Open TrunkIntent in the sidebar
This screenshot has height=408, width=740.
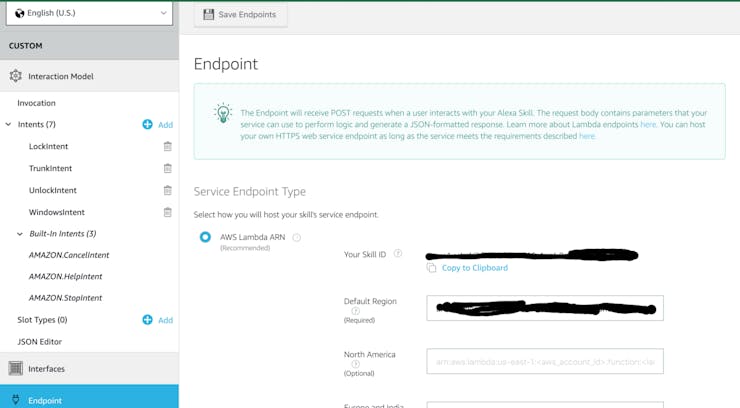[x=50, y=168]
